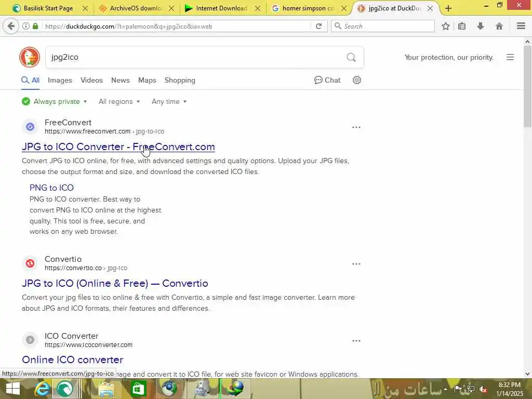
Task: Open JPG to ICO Convertio link
Action: (115, 283)
